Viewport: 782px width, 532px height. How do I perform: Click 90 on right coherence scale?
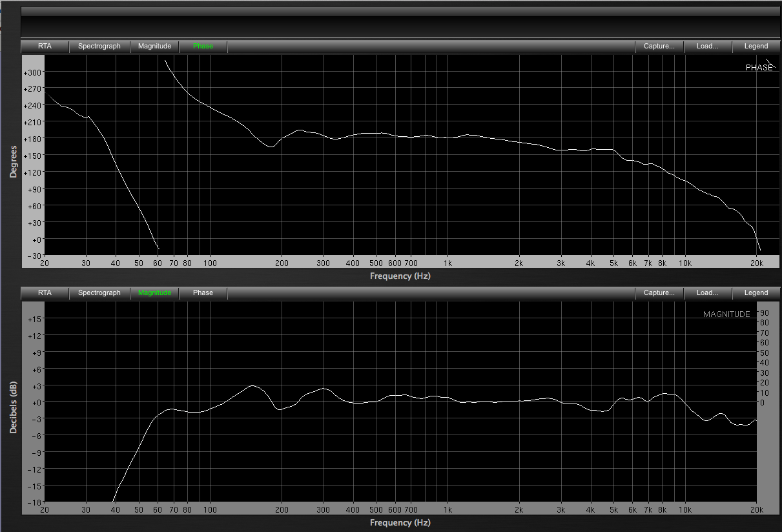tap(765, 312)
